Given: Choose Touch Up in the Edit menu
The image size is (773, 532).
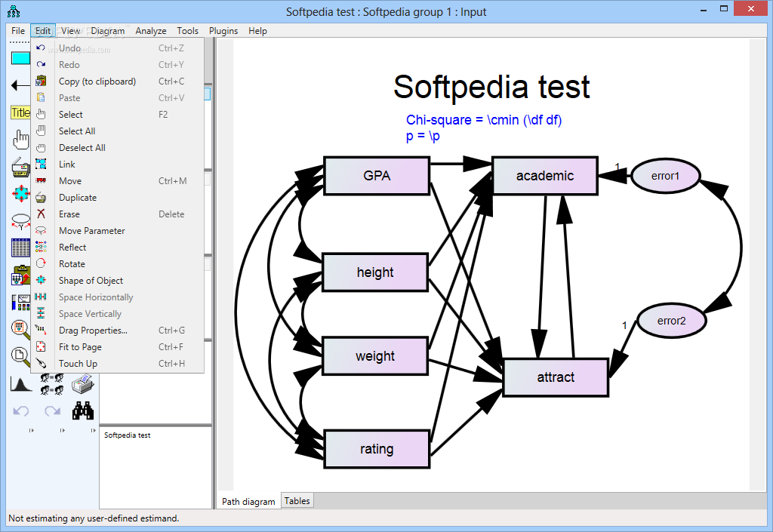Looking at the screenshot, I should coord(117,364).
